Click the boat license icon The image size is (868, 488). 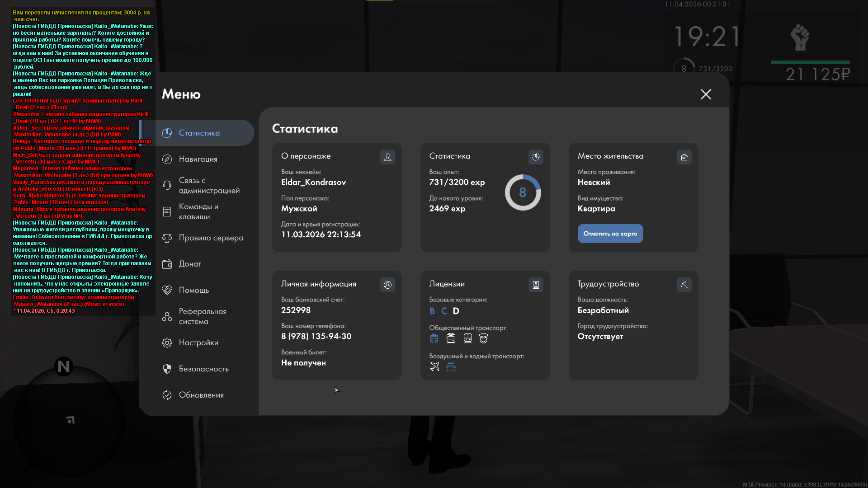[x=451, y=367]
